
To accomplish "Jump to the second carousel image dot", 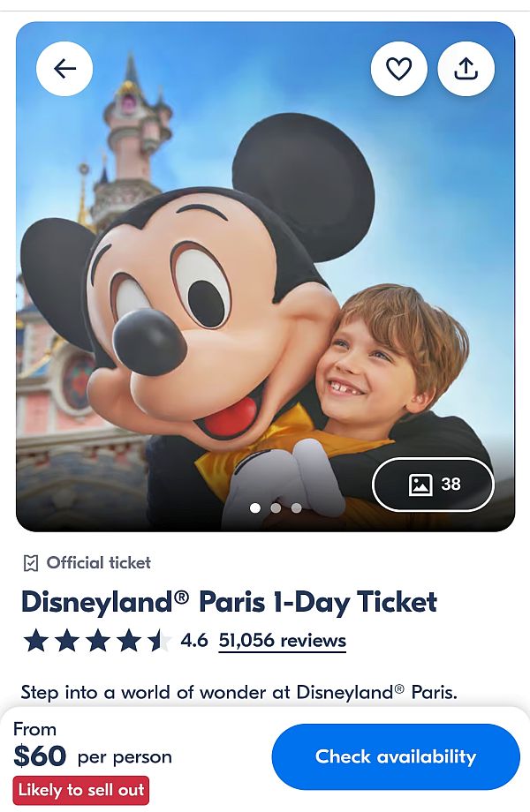I will pos(276,507).
